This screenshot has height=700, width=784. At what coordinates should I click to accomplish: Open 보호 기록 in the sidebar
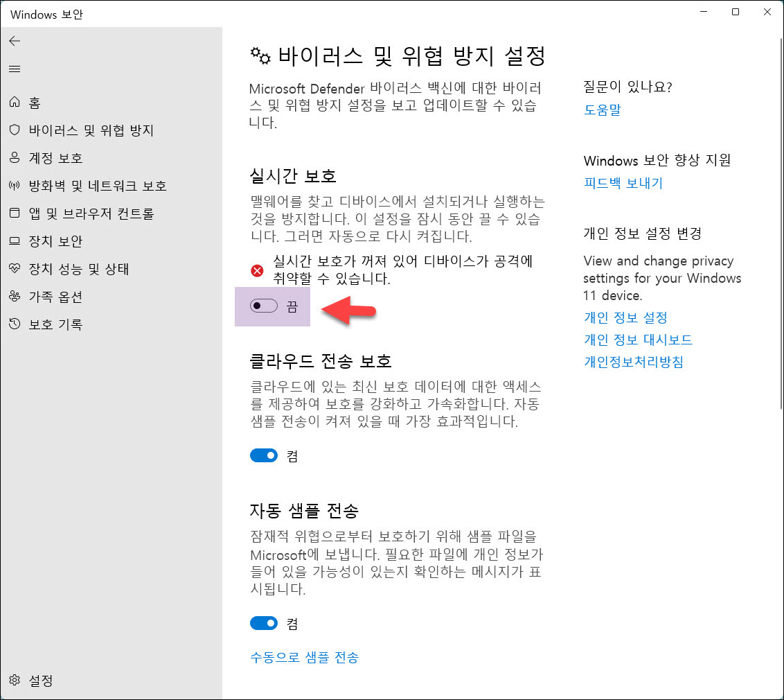click(x=55, y=324)
